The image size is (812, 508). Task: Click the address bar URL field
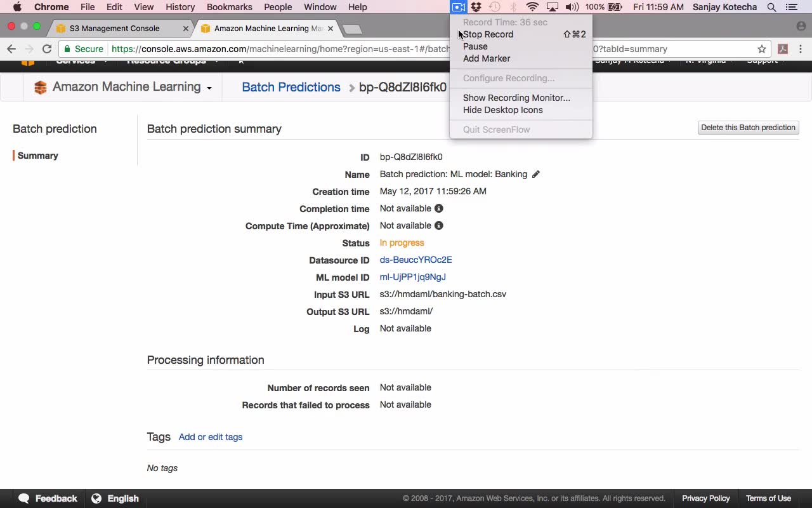406,49
